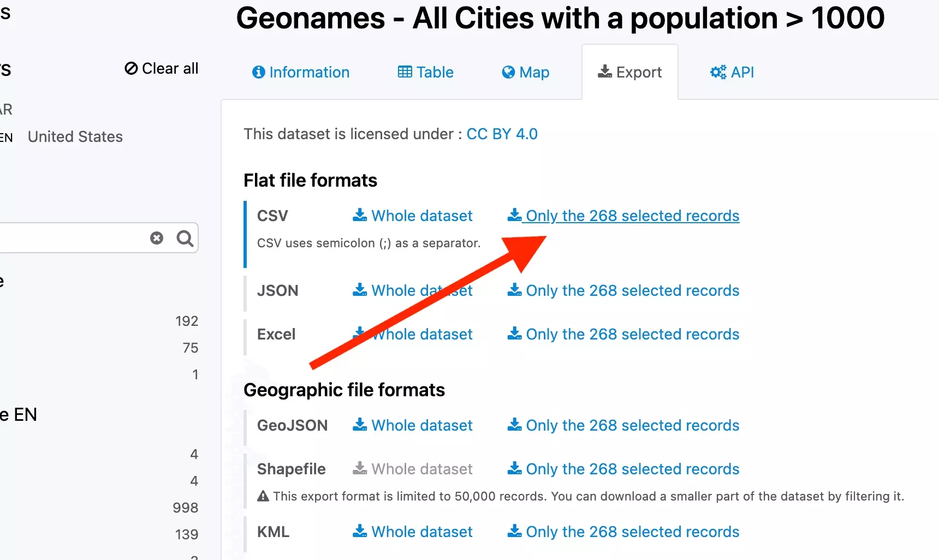Select the Export tab
Image resolution: width=939 pixels, height=560 pixels.
click(x=630, y=73)
